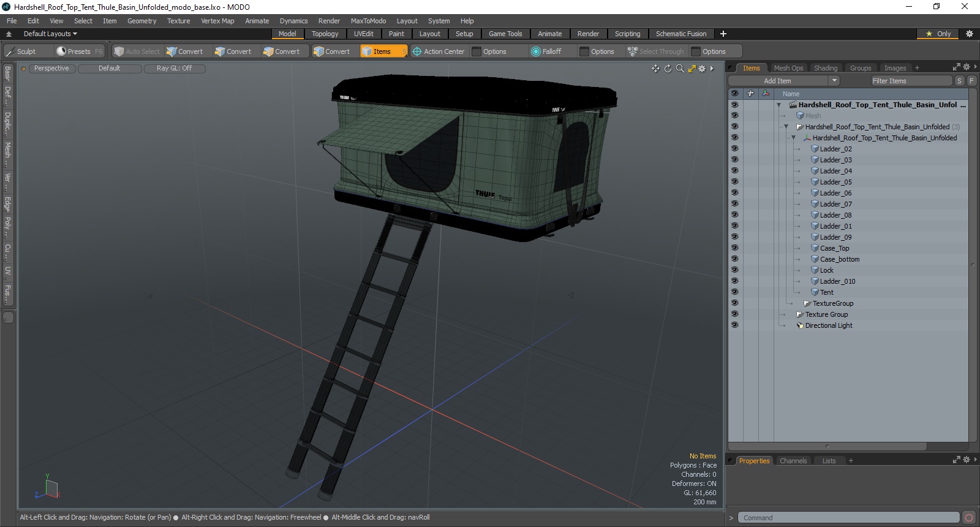Switch to the Channels tab

click(793, 461)
